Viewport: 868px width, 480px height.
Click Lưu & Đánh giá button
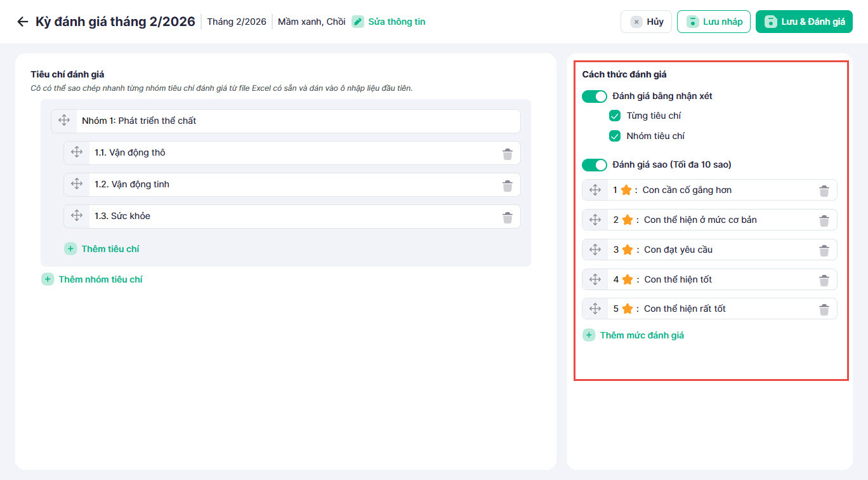[x=804, y=22]
